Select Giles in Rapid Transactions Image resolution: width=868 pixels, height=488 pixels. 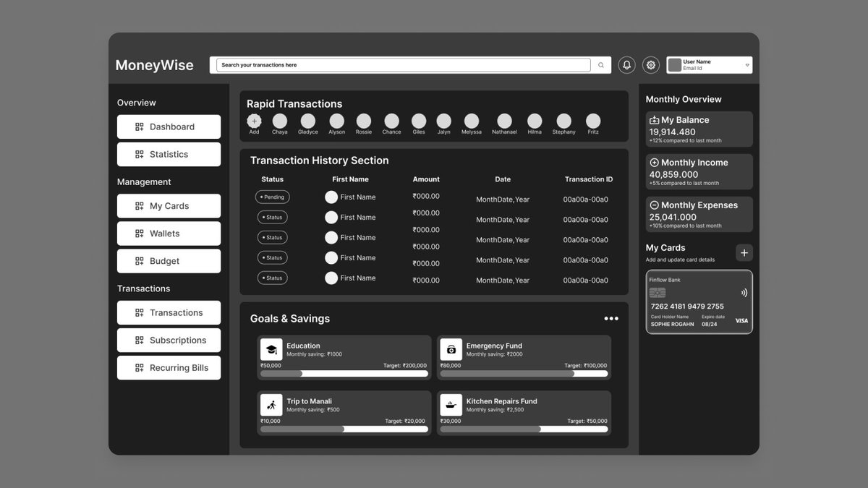(419, 121)
